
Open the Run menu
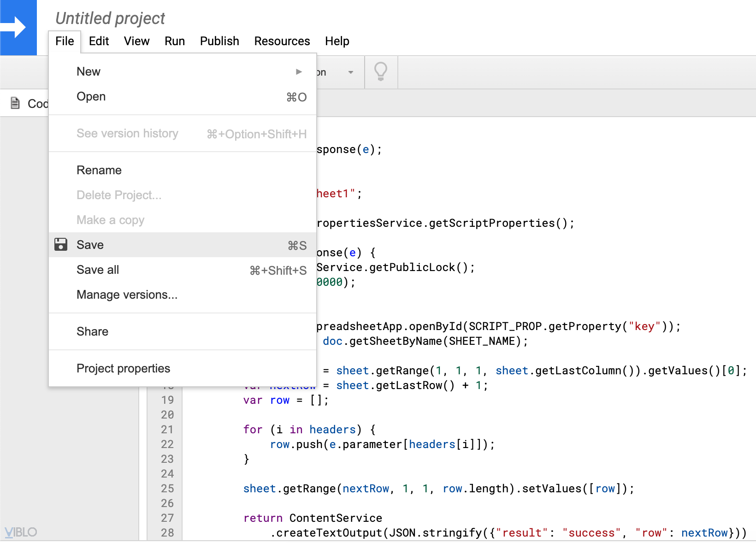pos(174,41)
